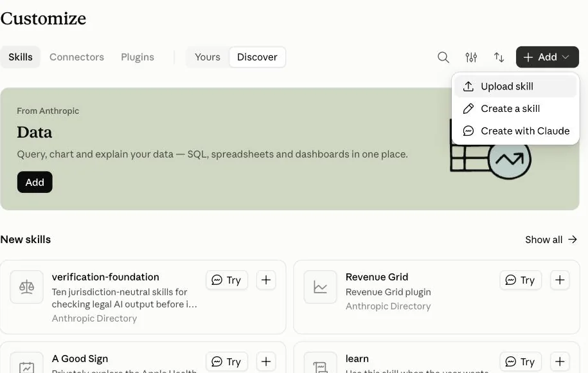Toggle to the Discover view
Screen dimensions: 588x373
click(257, 57)
